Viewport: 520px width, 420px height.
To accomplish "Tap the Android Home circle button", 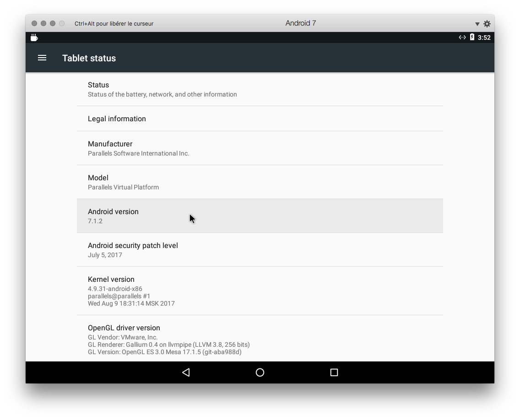I will [x=260, y=372].
